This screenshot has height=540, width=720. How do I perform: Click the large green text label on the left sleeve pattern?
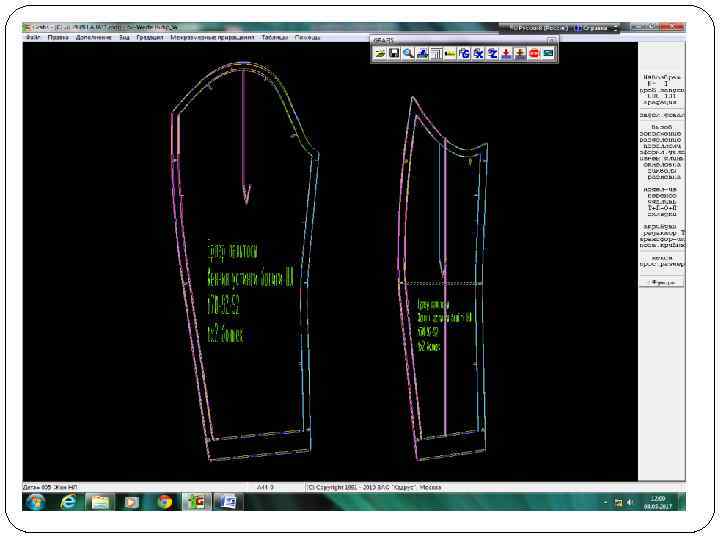coord(250,291)
